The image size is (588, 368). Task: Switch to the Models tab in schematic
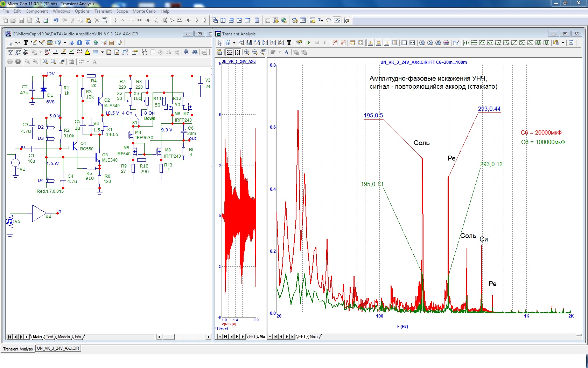click(x=64, y=337)
